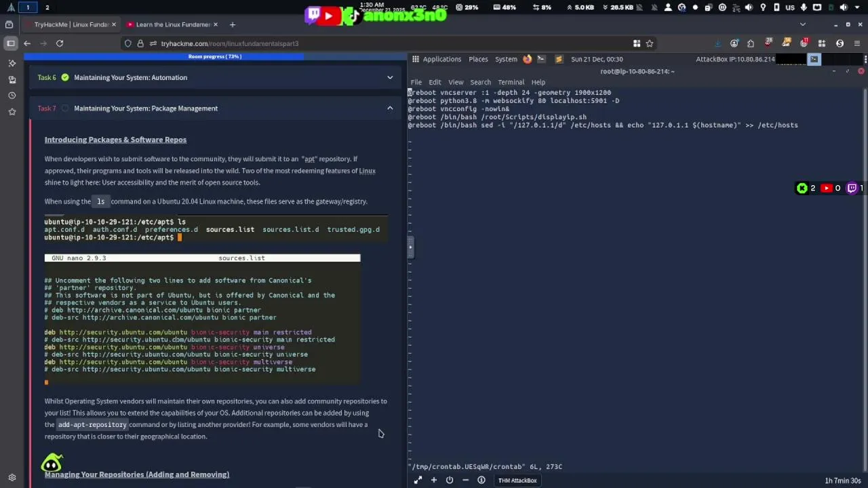The width and height of the screenshot is (868, 488).
Task: Click Managing Your Repositories (Adding and Removing) heading
Action: coord(137,474)
